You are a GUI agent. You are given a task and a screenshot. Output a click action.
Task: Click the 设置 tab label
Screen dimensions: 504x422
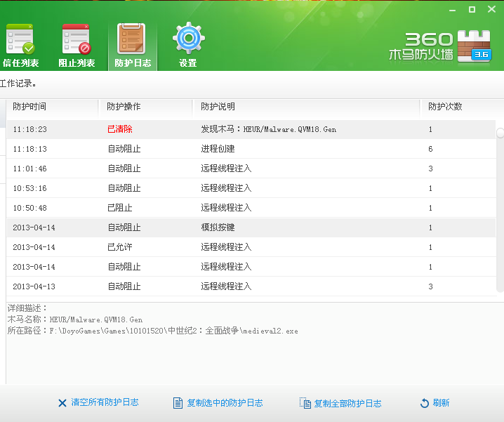pyautogui.click(x=187, y=63)
